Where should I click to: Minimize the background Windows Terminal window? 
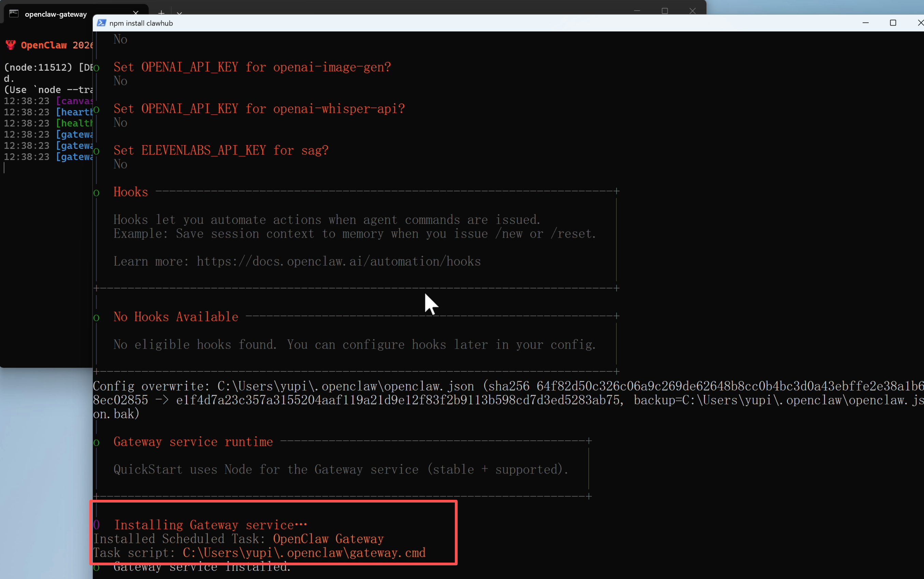click(x=637, y=11)
